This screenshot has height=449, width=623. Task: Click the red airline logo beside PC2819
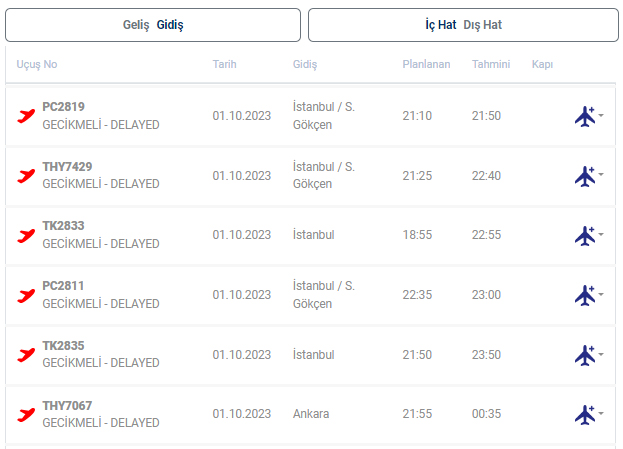[27, 116]
